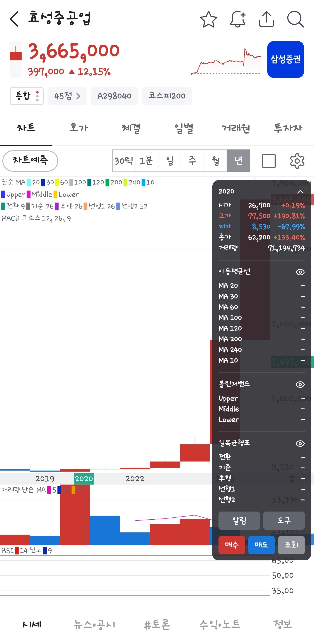Tap the 시가 26,700 value row

point(261,205)
